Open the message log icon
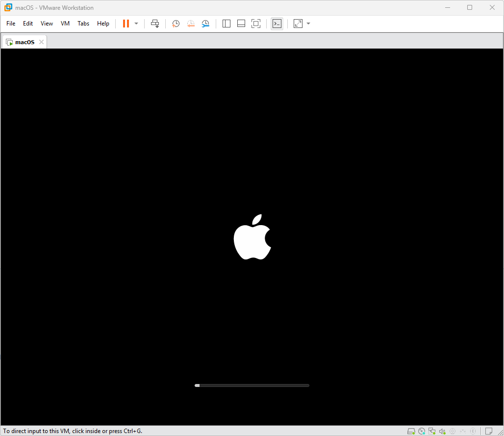The image size is (504, 436). (x=489, y=431)
